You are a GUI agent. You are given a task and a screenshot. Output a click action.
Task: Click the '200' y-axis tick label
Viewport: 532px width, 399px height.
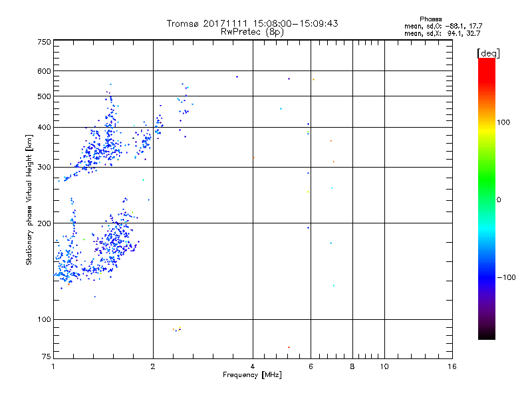click(x=44, y=223)
